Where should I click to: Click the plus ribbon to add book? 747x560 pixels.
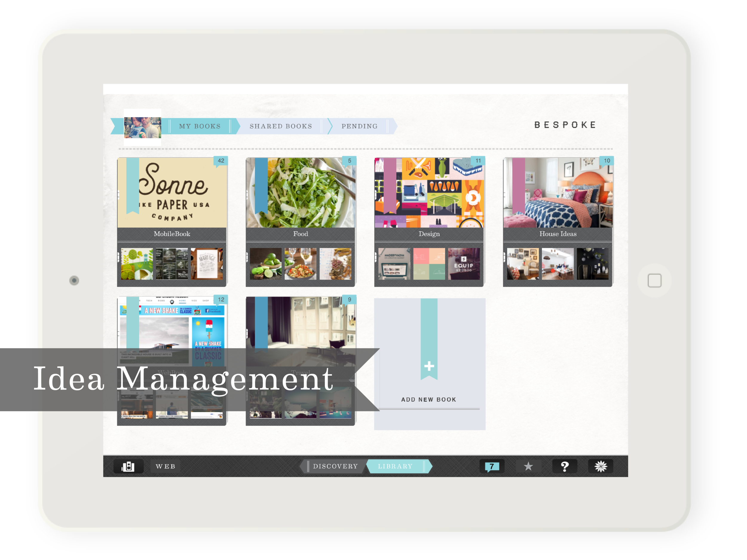pyautogui.click(x=429, y=366)
